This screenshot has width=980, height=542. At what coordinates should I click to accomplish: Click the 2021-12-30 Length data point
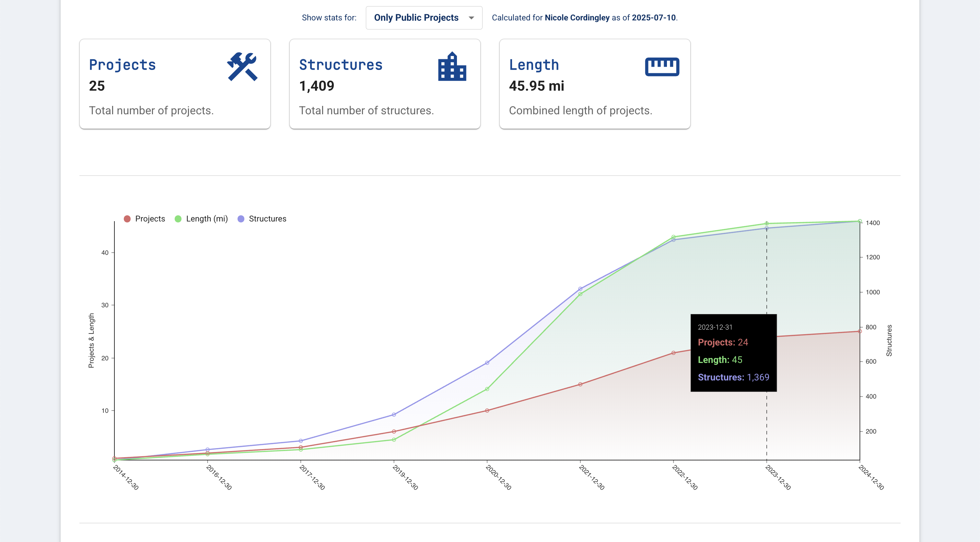point(580,294)
